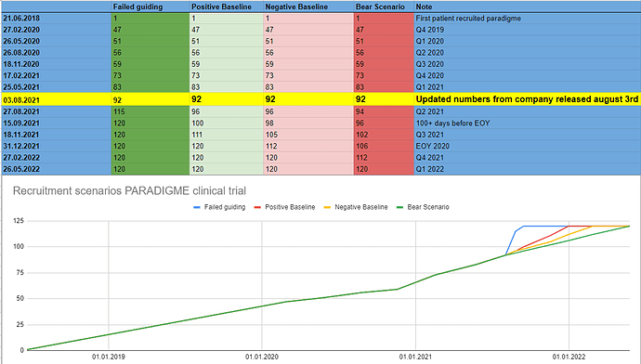Click the date cell 21.06.2018

[56, 19]
